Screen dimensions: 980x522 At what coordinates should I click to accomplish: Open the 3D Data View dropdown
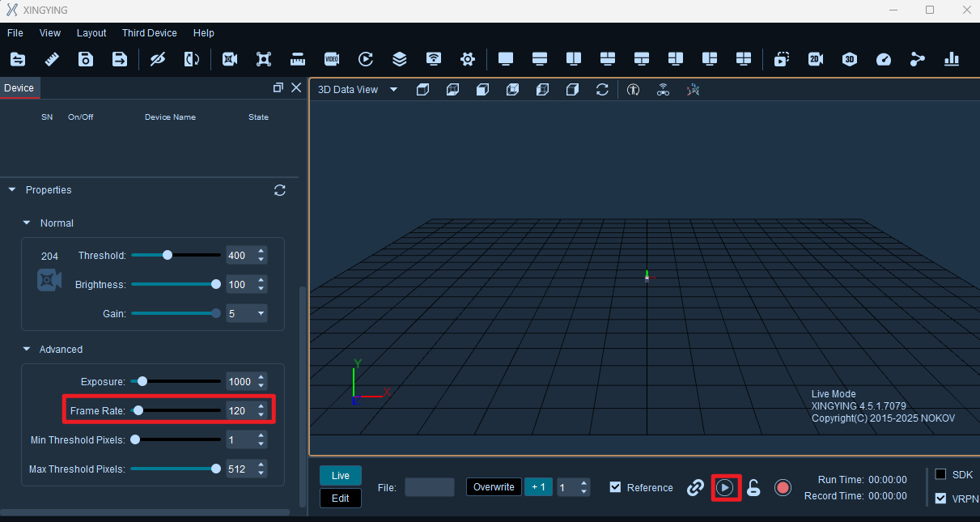point(394,90)
